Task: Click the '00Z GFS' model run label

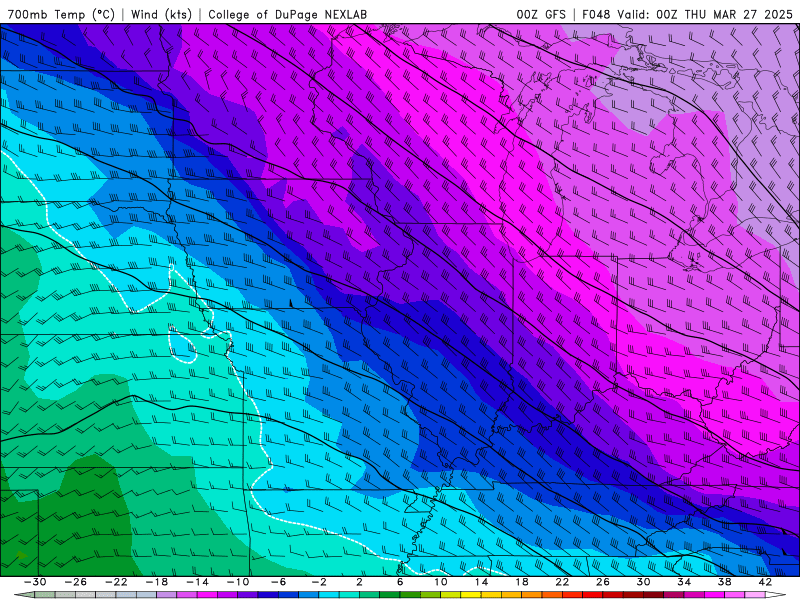Action: pyautogui.click(x=541, y=14)
